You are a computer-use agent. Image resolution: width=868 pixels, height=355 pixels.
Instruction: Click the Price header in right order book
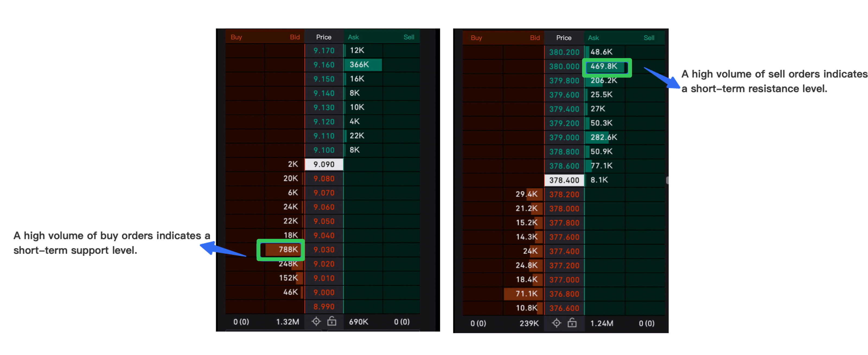pos(564,38)
